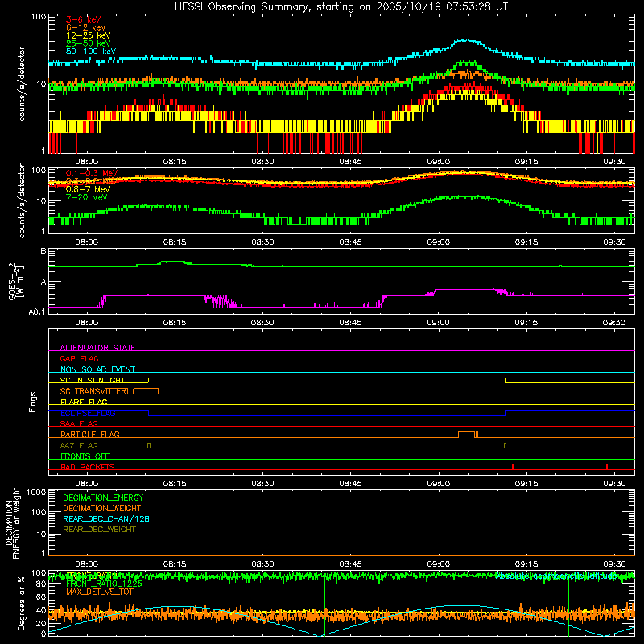Select the red 3-6 keV legend label
The image size is (644, 644).
(x=83, y=19)
